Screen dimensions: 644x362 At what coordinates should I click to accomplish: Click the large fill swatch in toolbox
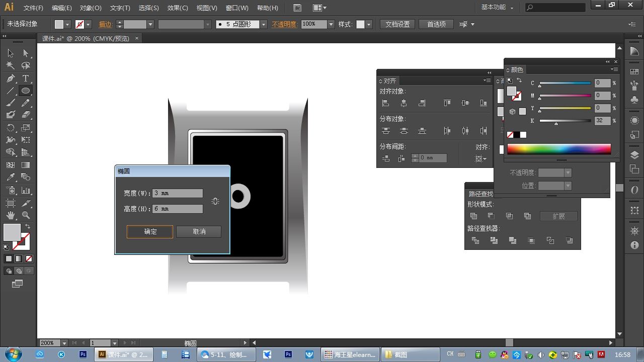click(12, 232)
